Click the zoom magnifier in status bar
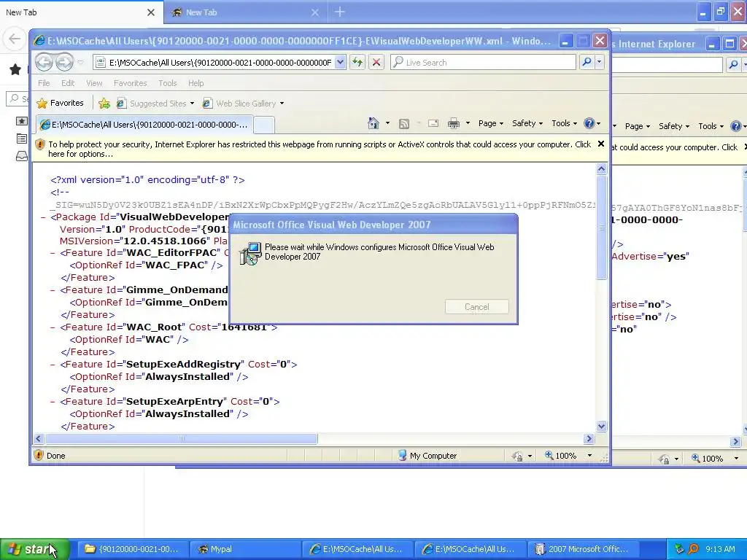Image resolution: width=747 pixels, height=560 pixels. click(x=549, y=455)
